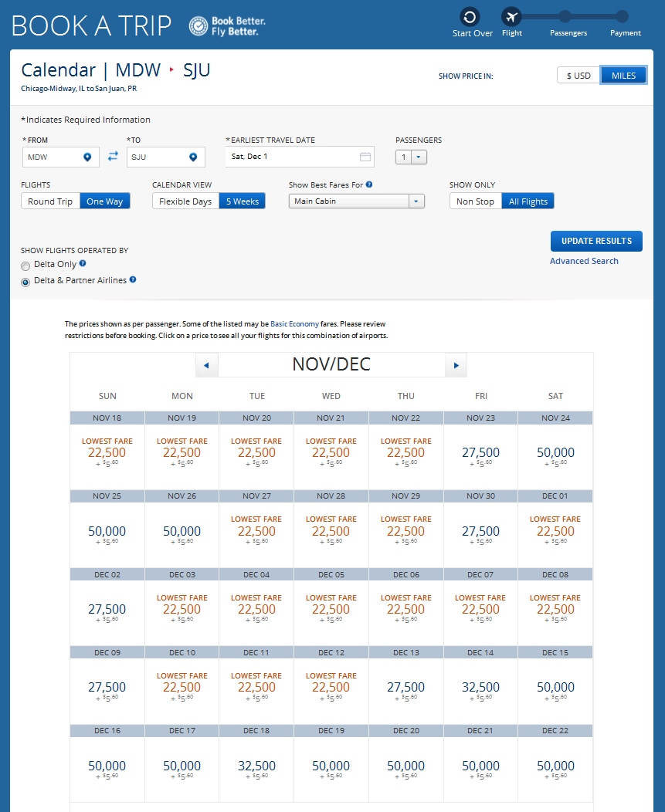Click the Delta Only info tooltip icon
The image size is (665, 812).
(83, 264)
